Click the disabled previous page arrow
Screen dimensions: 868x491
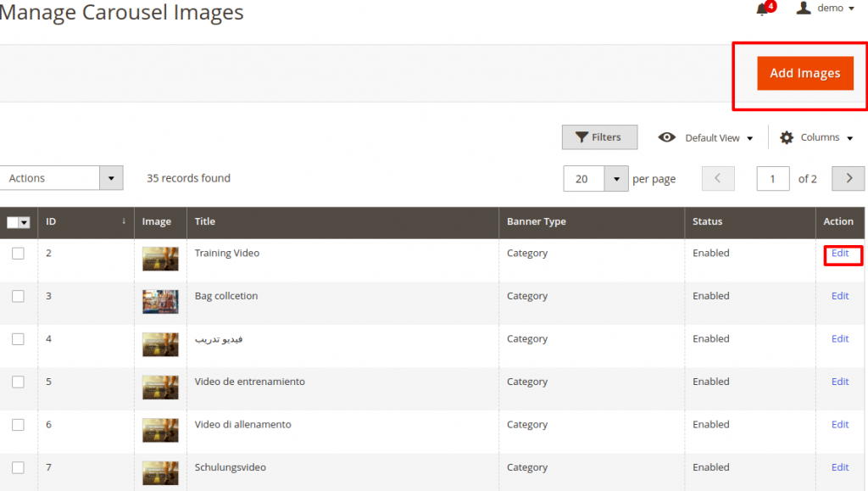click(x=718, y=178)
